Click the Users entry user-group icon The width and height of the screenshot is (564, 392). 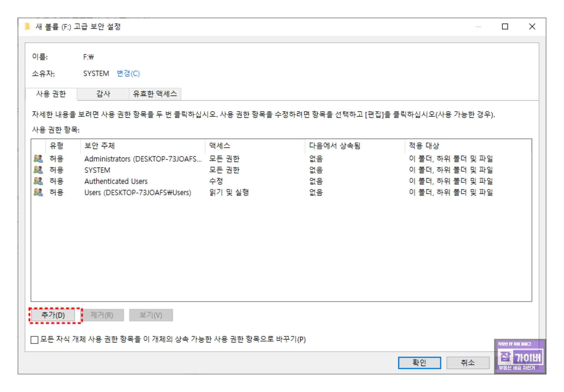pos(38,192)
